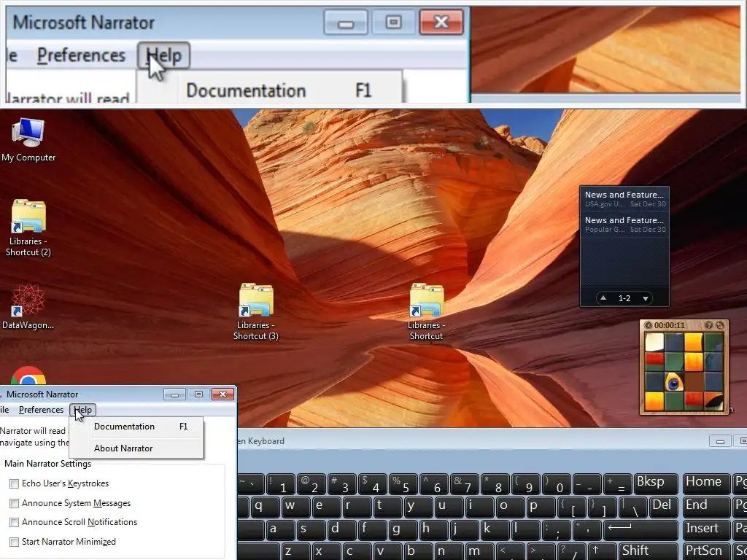Screen dimensions: 747x560
Task: Click the k key on On-Screen Keyboard
Action: [x=495, y=531]
